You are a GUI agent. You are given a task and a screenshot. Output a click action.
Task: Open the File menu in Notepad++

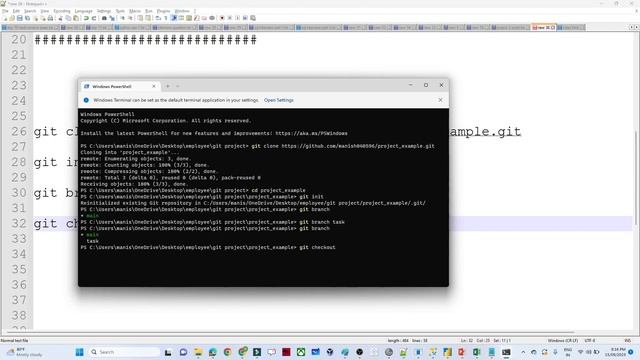coord(5,11)
